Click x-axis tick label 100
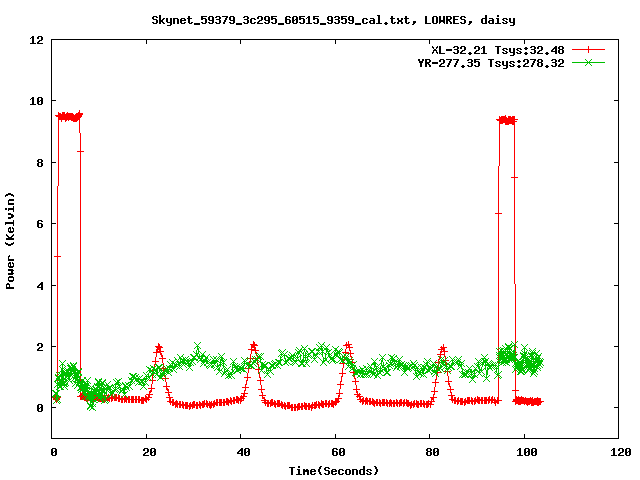 point(527,452)
